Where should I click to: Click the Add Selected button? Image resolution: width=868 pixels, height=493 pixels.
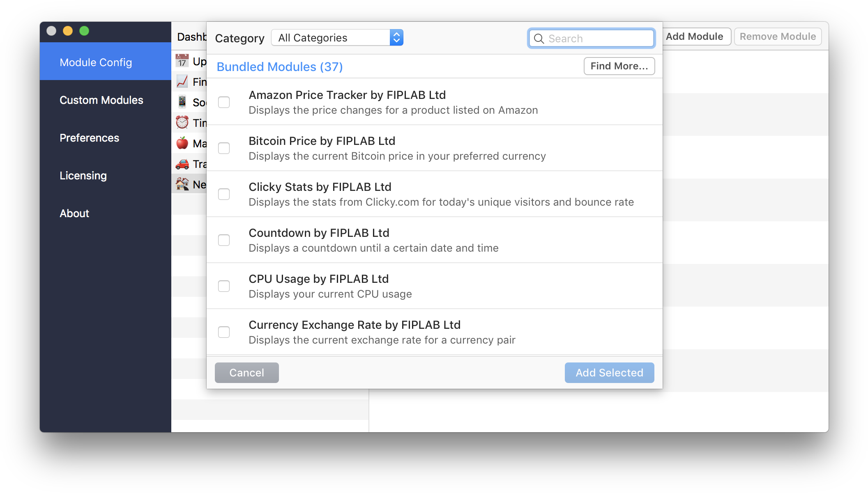coord(610,373)
